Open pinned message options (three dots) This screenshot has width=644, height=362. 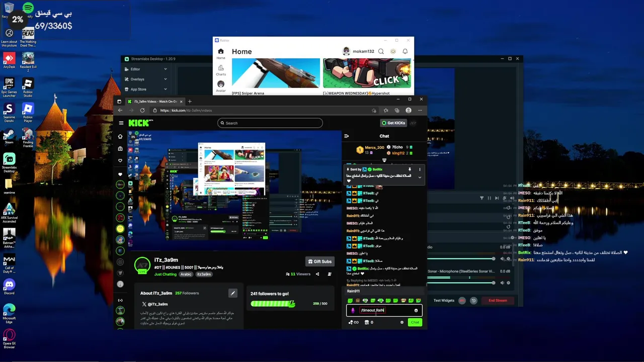(x=420, y=169)
